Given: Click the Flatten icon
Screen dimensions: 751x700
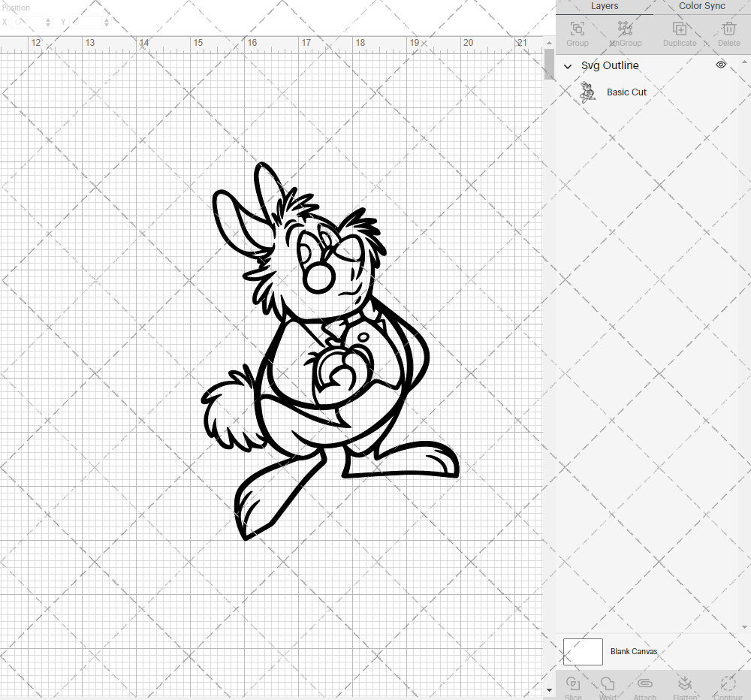Looking at the screenshot, I should tap(685, 686).
